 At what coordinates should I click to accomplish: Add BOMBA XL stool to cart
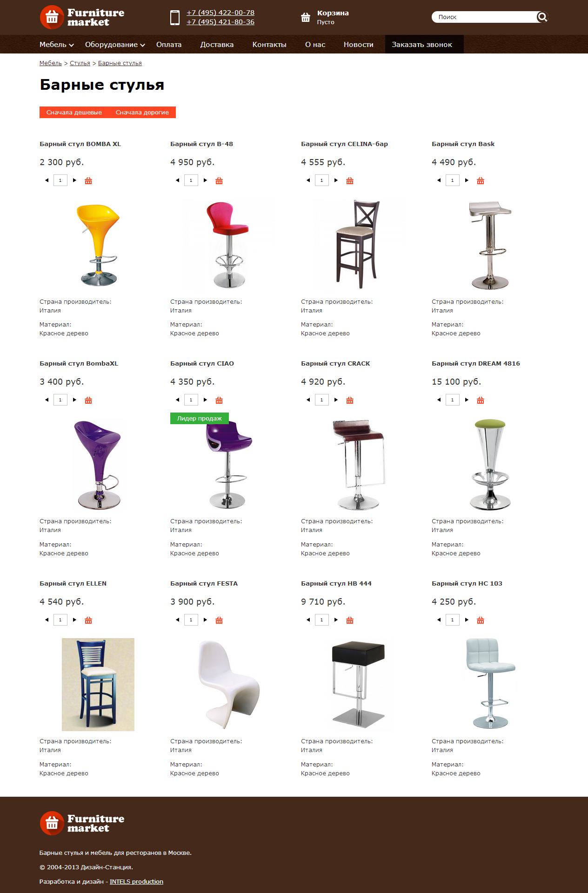pos(88,180)
